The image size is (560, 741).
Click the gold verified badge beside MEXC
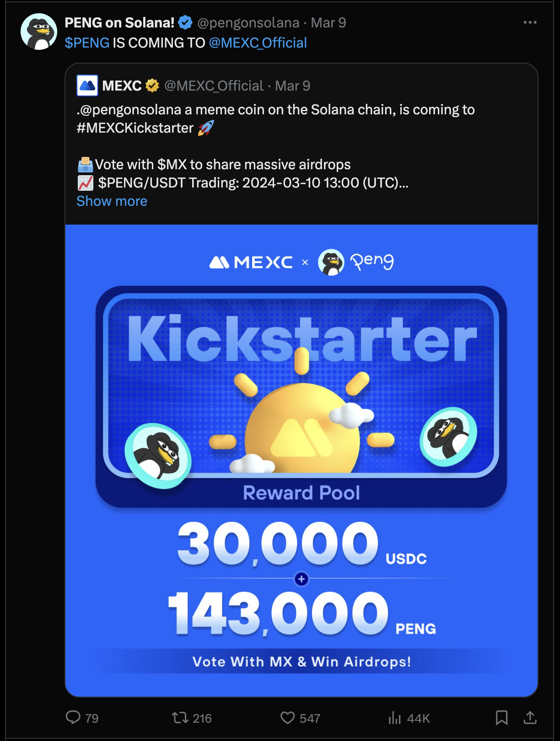tap(152, 86)
